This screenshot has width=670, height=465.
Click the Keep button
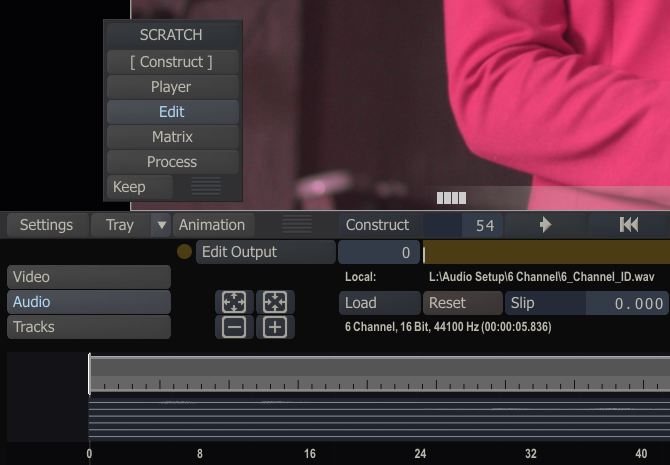click(x=140, y=187)
